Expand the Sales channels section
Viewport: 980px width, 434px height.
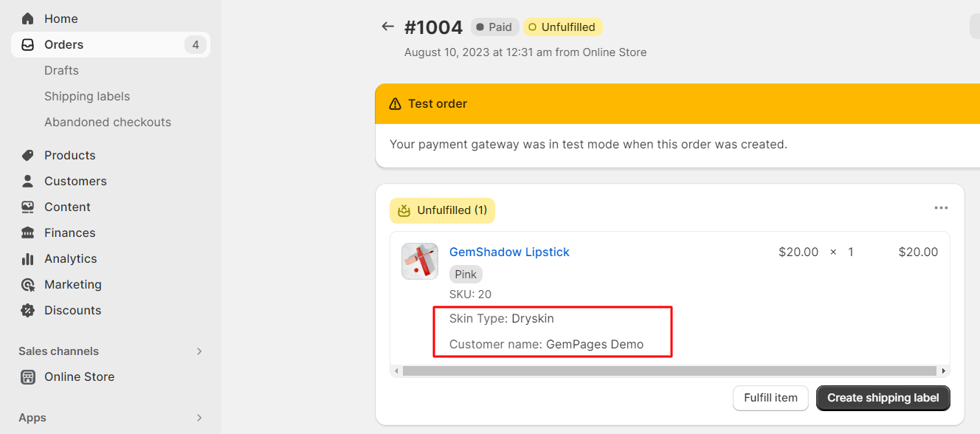(199, 351)
